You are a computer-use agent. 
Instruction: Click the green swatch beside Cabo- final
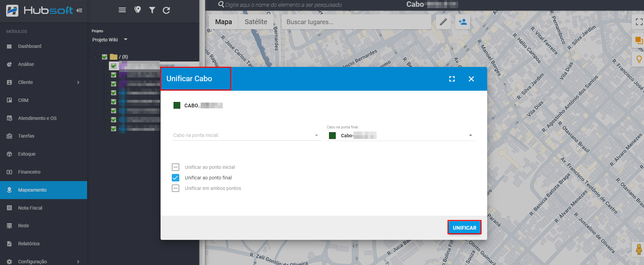[332, 136]
